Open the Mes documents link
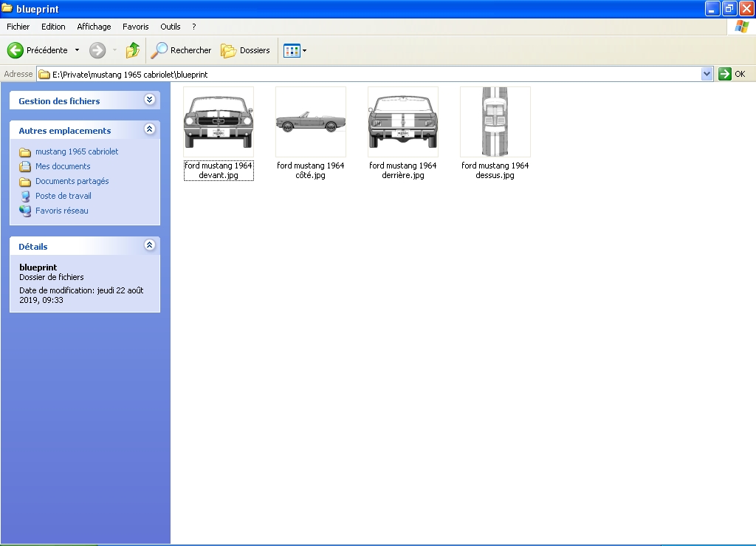This screenshot has height=546, width=756. pos(63,166)
